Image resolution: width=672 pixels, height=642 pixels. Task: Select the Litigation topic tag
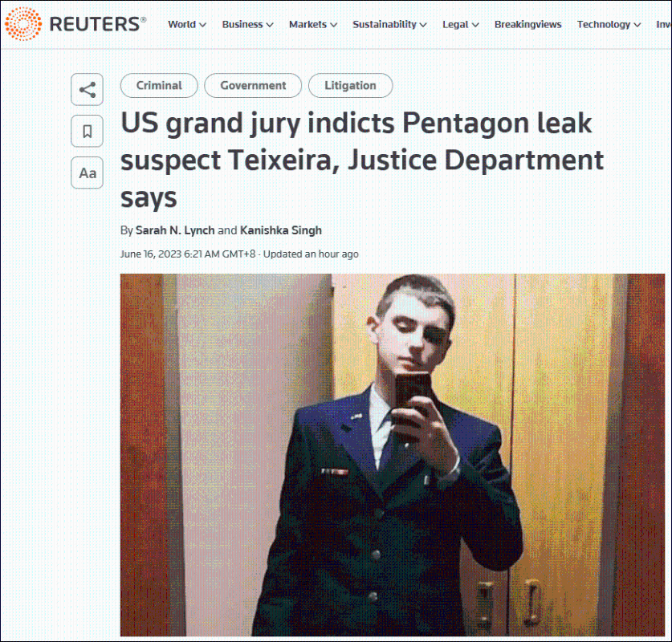coord(350,85)
